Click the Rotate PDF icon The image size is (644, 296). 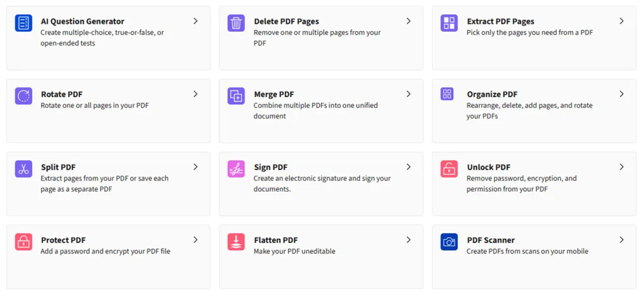[x=23, y=96]
